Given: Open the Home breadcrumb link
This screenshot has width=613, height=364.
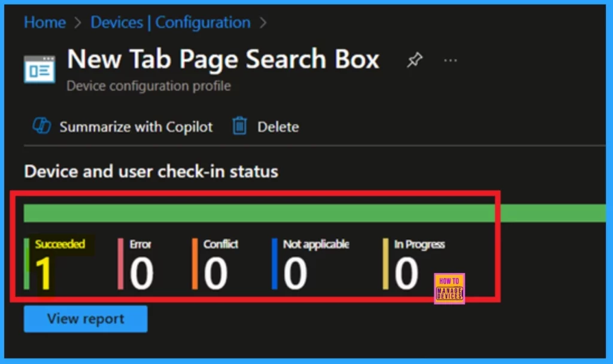Looking at the screenshot, I should (x=44, y=23).
